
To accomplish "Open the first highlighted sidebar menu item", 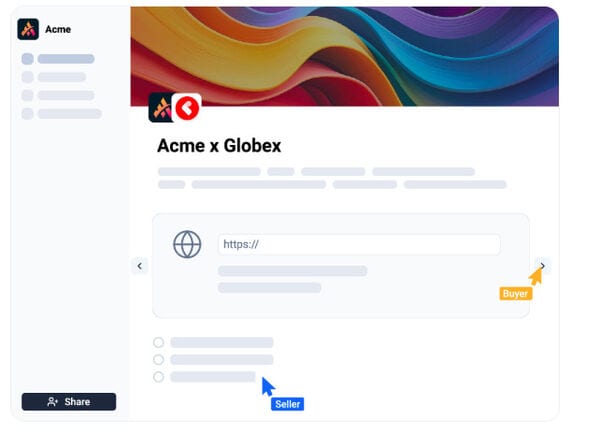I will click(x=58, y=59).
